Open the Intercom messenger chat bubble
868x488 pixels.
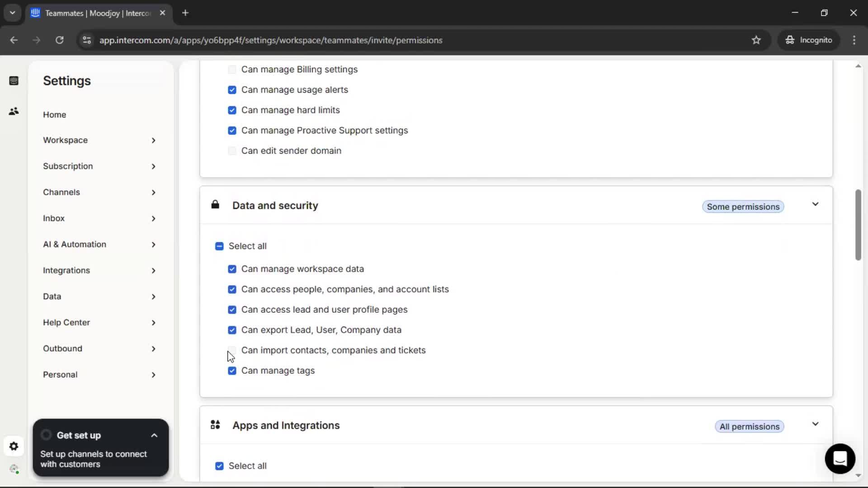tap(840, 459)
